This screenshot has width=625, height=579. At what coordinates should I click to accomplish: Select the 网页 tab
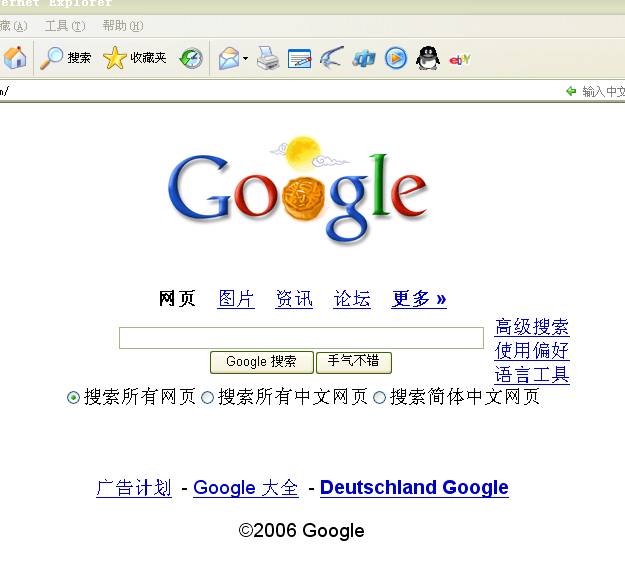pos(177,299)
